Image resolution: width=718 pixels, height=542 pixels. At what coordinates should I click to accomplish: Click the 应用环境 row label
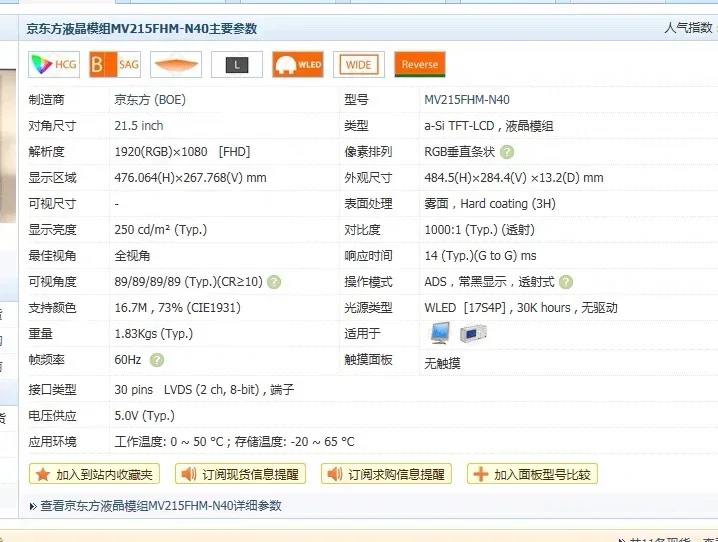(x=52, y=442)
